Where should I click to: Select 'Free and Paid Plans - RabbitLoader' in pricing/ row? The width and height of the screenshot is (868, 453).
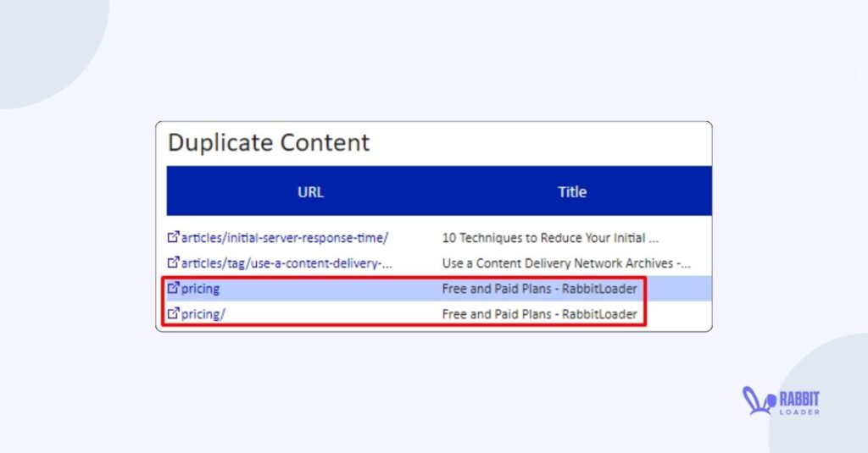pos(540,314)
